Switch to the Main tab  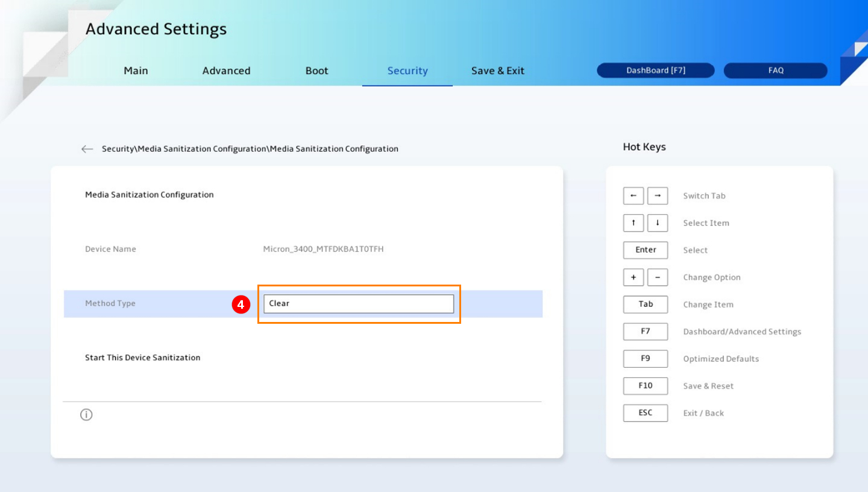coord(136,71)
